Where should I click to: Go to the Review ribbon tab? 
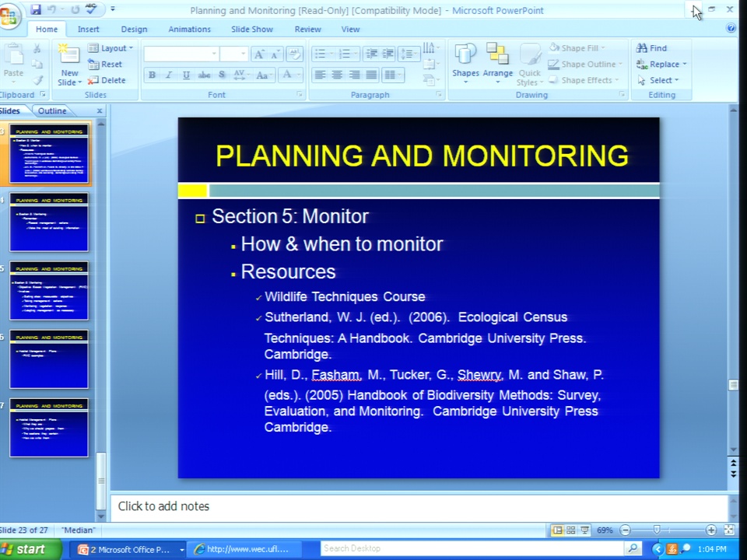point(308,29)
